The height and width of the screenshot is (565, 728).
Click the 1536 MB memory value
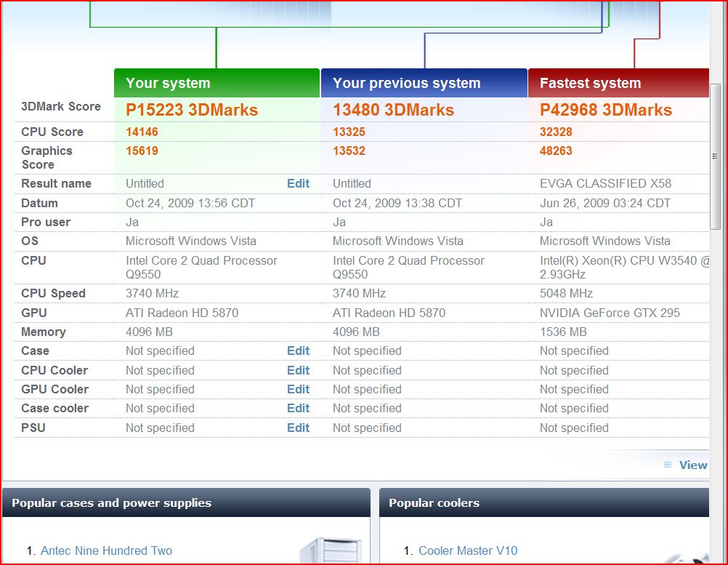click(x=563, y=332)
